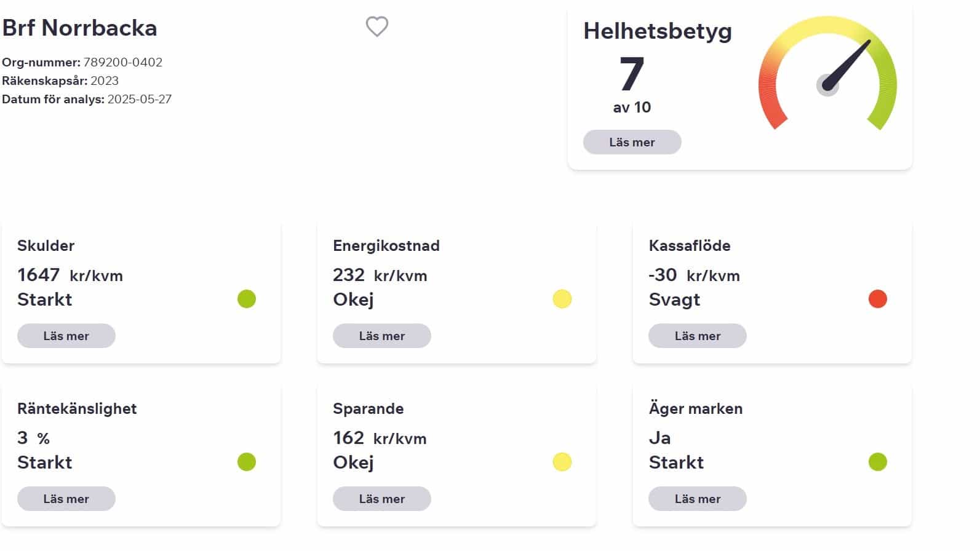
Task: Open Läs mer in Räntekänslighet card
Action: pyautogui.click(x=66, y=499)
